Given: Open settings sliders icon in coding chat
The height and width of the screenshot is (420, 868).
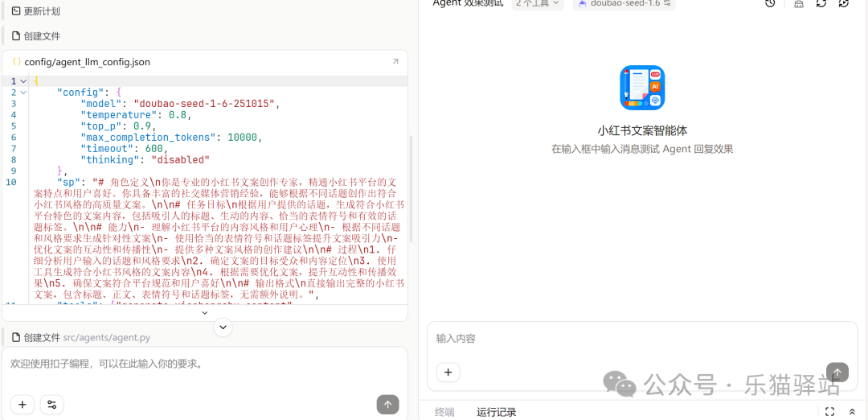Looking at the screenshot, I should pyautogui.click(x=52, y=405).
